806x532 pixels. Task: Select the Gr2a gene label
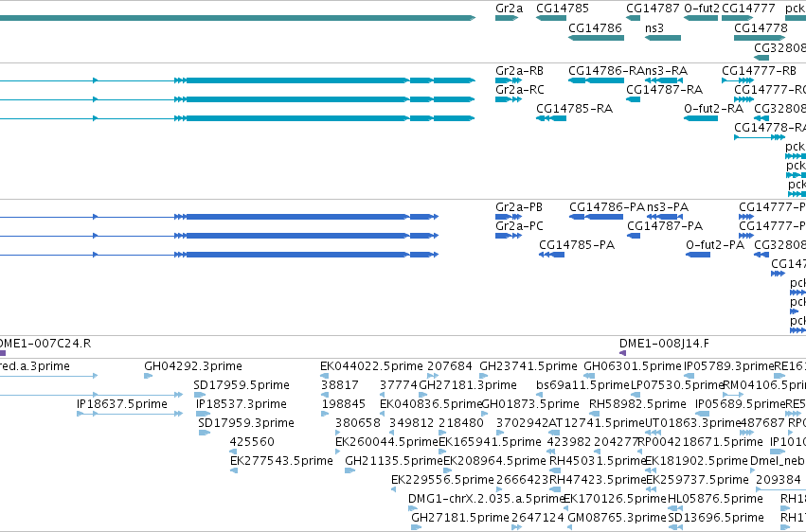[x=509, y=9]
